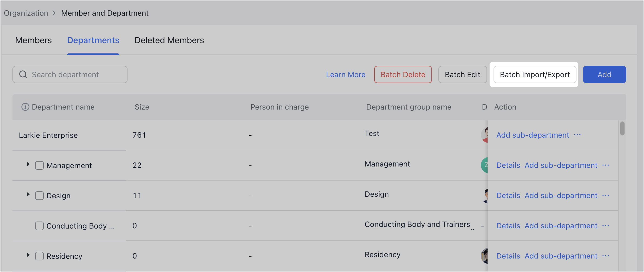Image resolution: width=644 pixels, height=272 pixels.
Task: Click the magnifier icon in the search bar
Action: (x=23, y=74)
